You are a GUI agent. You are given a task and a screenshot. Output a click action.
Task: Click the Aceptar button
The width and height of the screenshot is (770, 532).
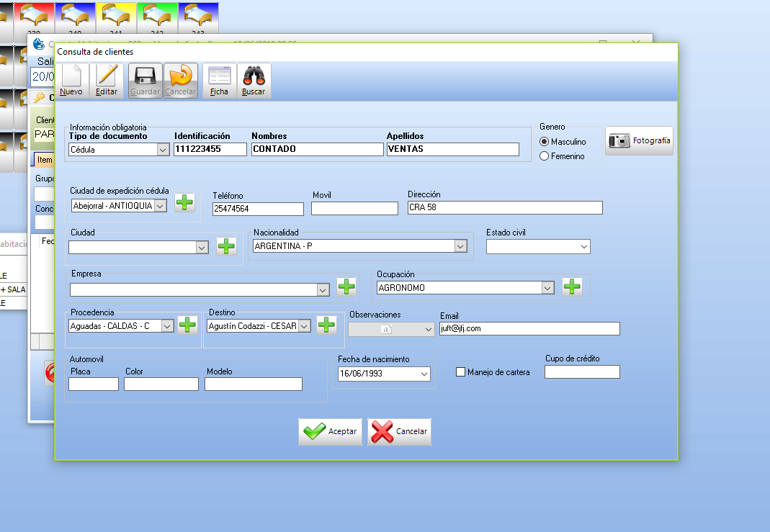(x=331, y=432)
